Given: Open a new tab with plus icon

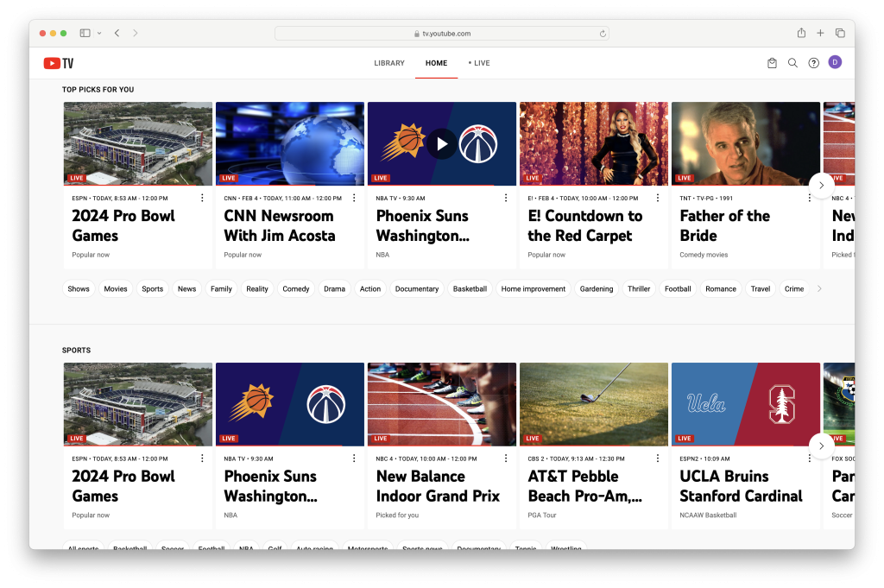Looking at the screenshot, I should pyautogui.click(x=820, y=34).
